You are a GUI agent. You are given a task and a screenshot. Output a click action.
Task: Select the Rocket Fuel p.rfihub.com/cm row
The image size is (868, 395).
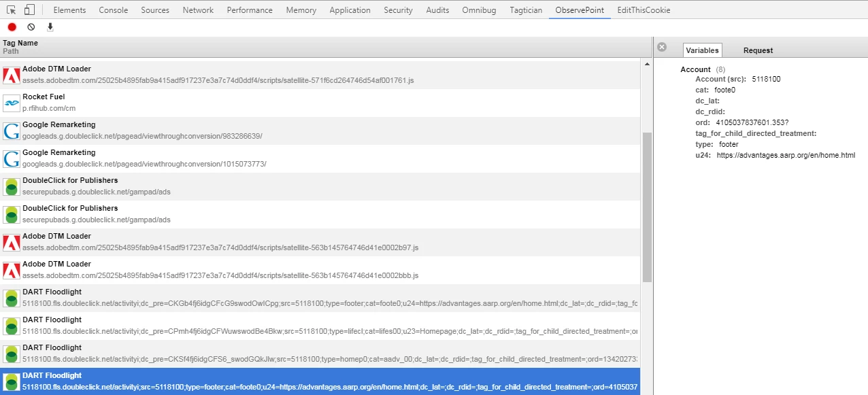tap(320, 103)
